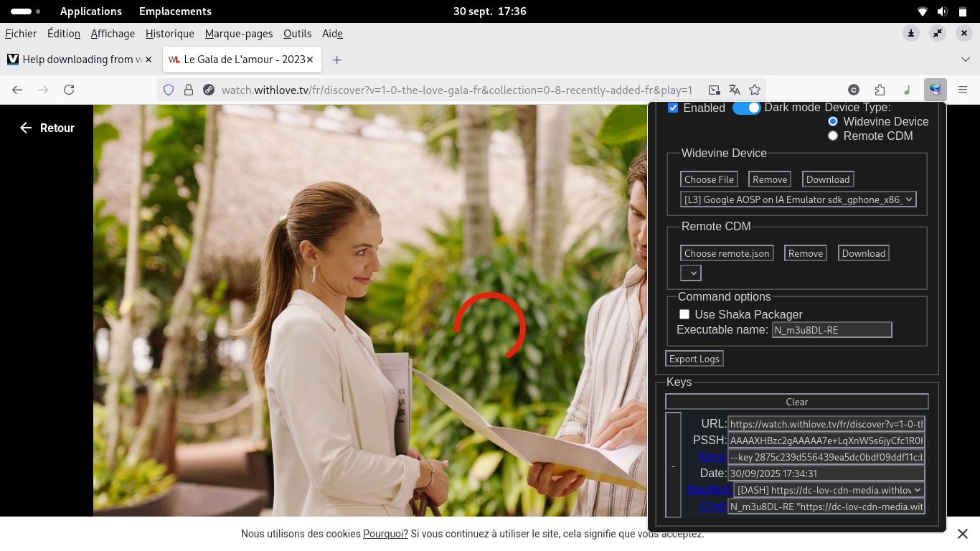Open picture-in-picture from the address bar
The height and width of the screenshot is (551, 980).
tap(714, 90)
